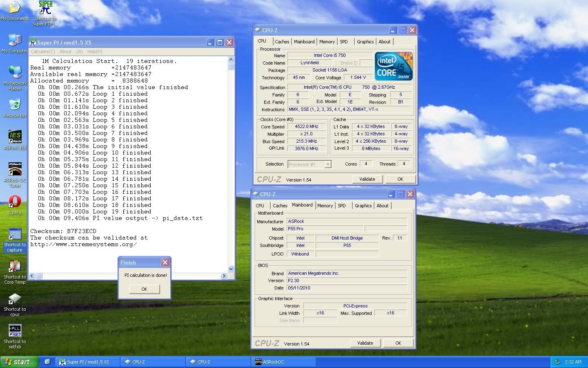Click the Bus Speed value 215.3 MHz
This screenshot has height=368, width=588.
point(307,141)
